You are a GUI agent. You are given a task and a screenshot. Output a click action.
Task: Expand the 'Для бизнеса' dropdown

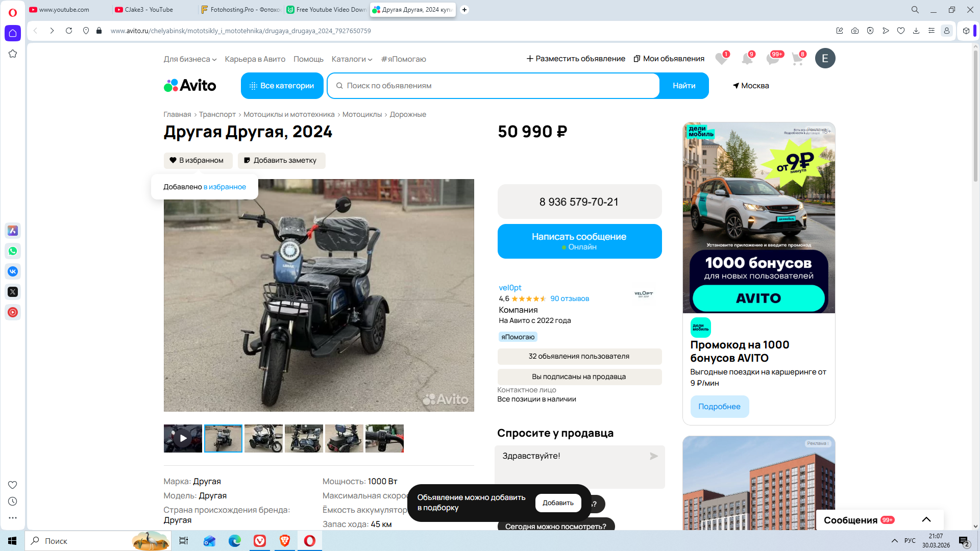point(190,59)
